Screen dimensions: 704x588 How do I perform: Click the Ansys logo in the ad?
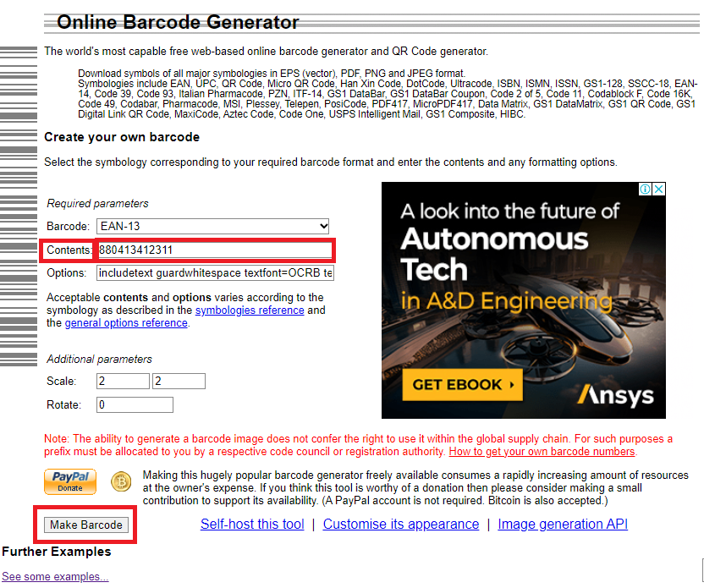tap(615, 395)
